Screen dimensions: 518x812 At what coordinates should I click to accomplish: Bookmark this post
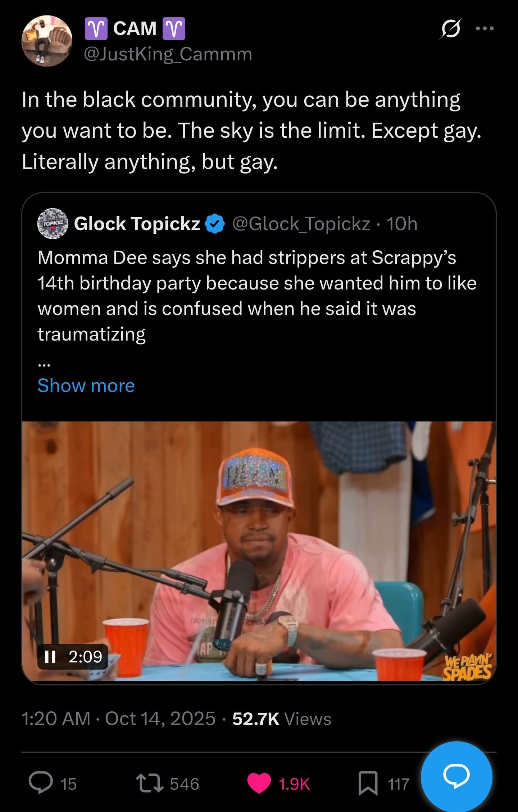click(x=368, y=784)
